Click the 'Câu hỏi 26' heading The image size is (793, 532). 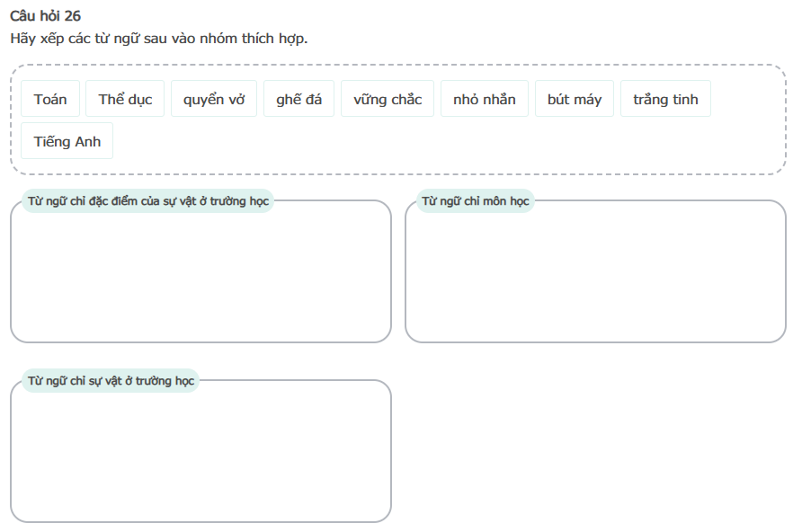(45, 16)
